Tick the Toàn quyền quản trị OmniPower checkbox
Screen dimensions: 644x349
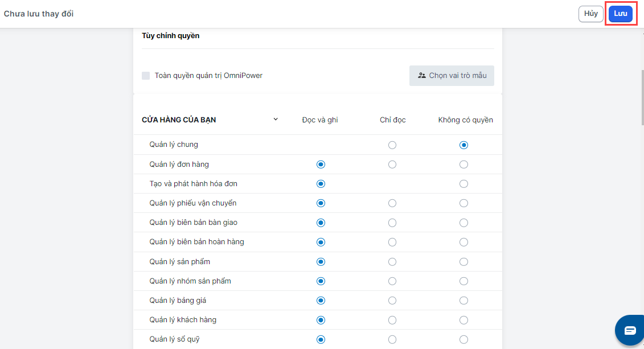146,76
